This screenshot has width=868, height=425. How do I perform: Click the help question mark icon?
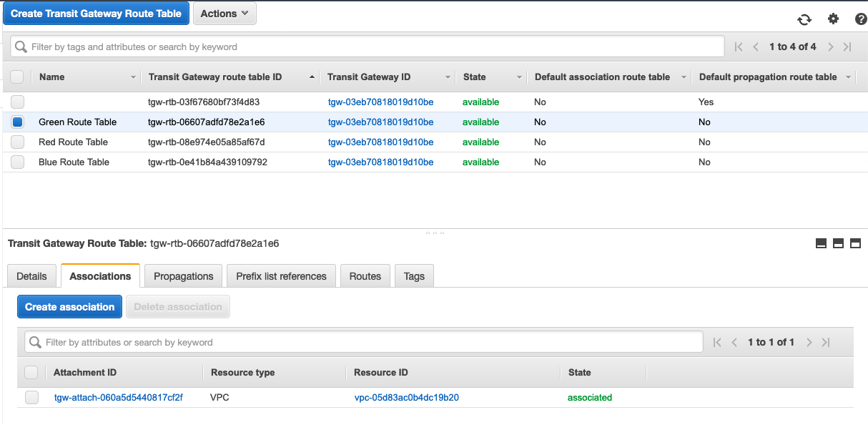(860, 19)
